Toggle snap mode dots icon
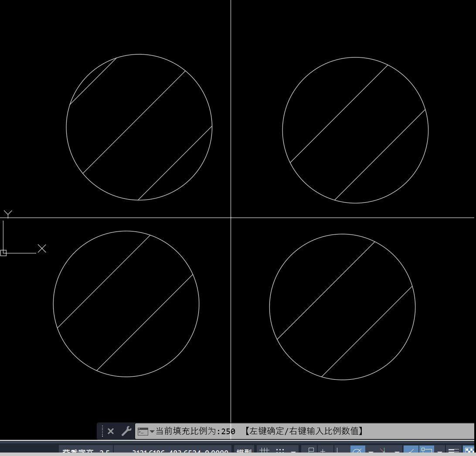Image resolution: width=476 pixels, height=456 pixels. coord(280,452)
